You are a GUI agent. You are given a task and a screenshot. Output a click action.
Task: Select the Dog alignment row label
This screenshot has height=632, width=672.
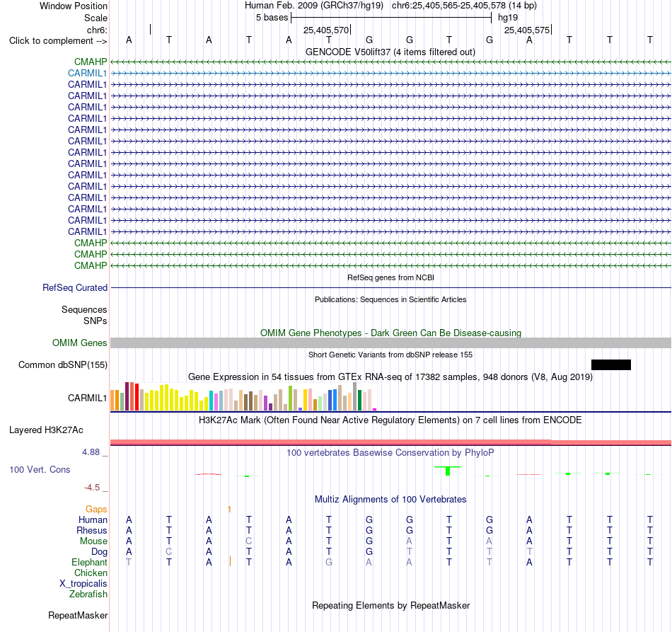(99, 552)
